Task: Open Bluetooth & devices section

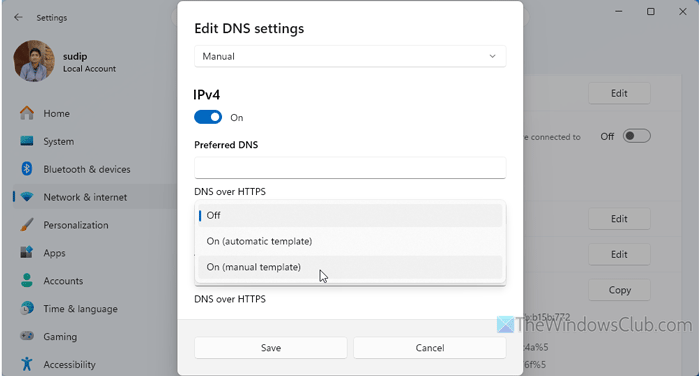Action: pyautogui.click(x=87, y=169)
